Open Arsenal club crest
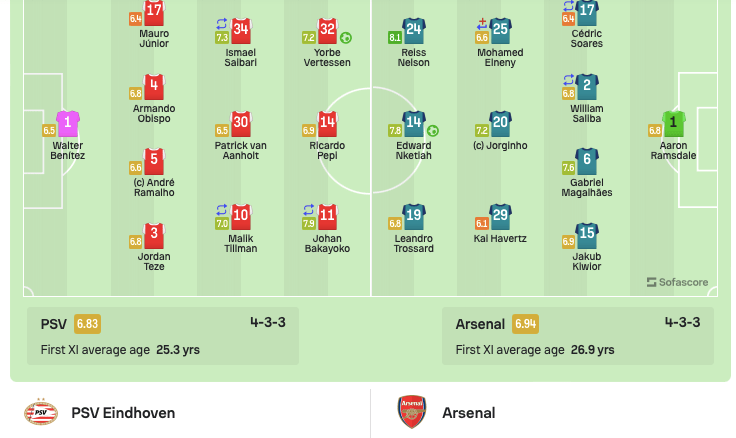The width and height of the screenshot is (736, 438). click(x=412, y=412)
